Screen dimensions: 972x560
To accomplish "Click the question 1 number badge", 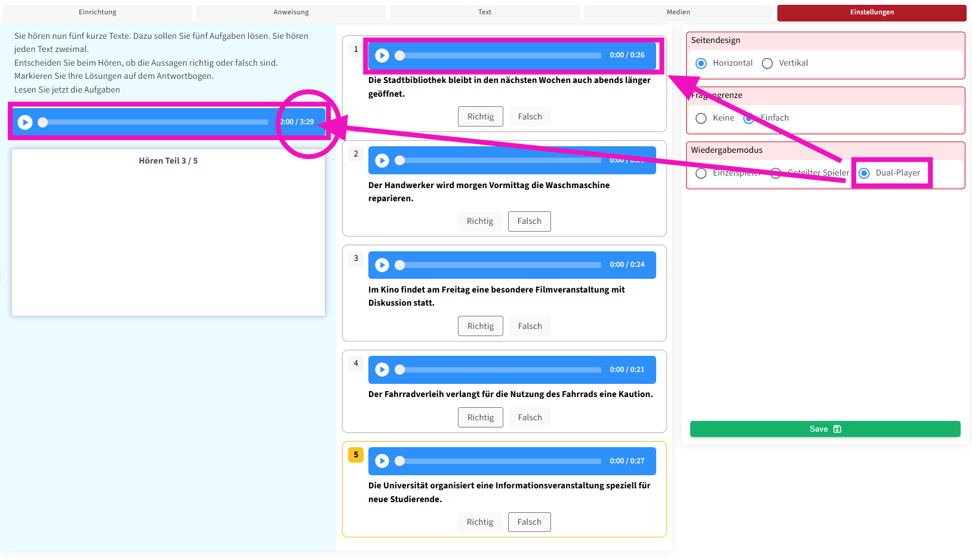I will [x=356, y=50].
